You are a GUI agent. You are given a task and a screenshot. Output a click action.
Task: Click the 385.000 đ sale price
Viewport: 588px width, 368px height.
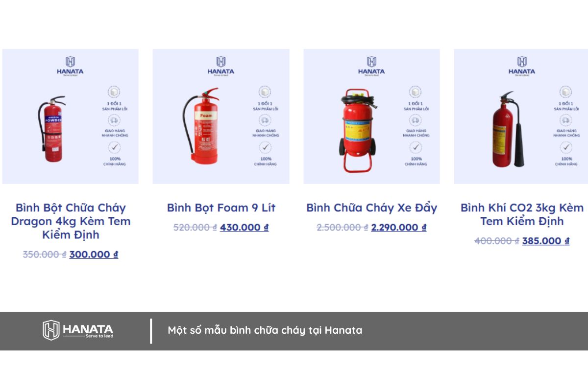[x=546, y=241]
